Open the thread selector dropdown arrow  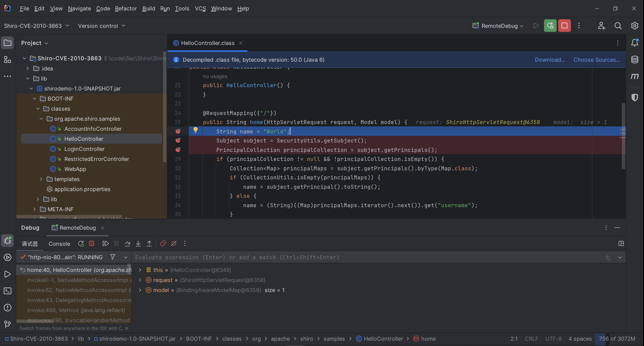(x=126, y=257)
